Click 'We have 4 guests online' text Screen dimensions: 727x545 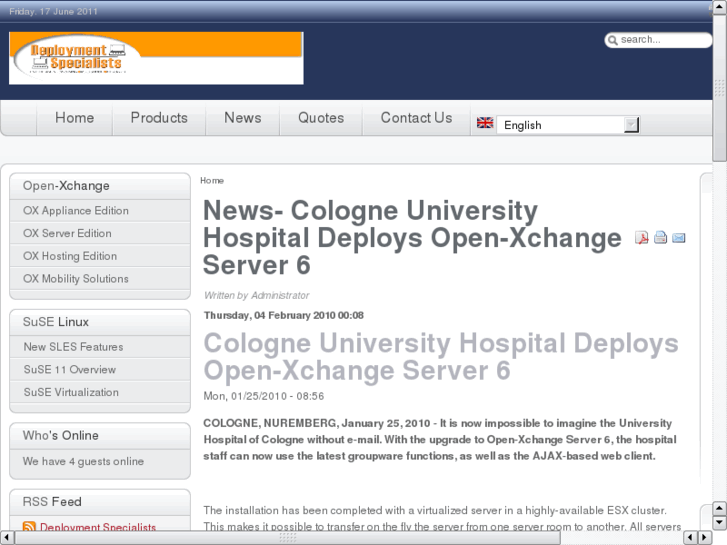(x=83, y=462)
